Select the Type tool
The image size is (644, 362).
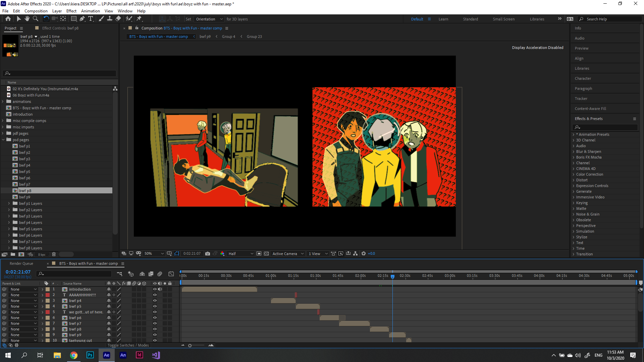pos(91,19)
